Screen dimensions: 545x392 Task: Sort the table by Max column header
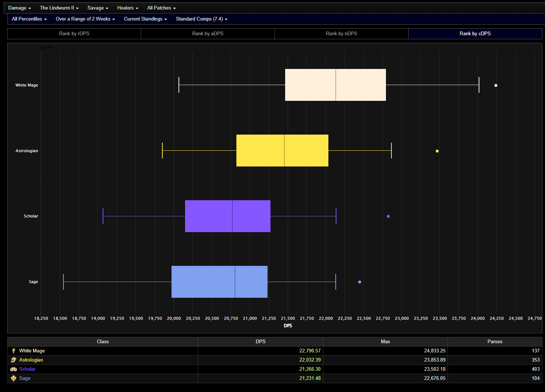(386, 342)
